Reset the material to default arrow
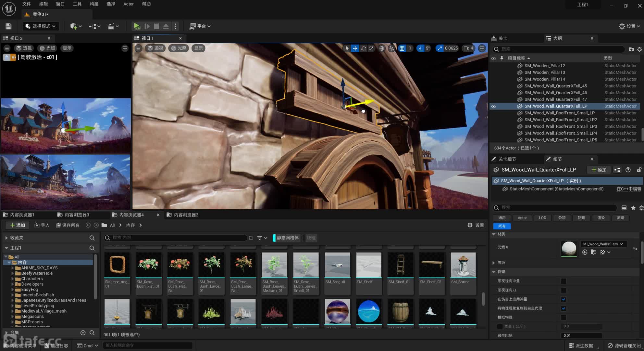 (635, 249)
